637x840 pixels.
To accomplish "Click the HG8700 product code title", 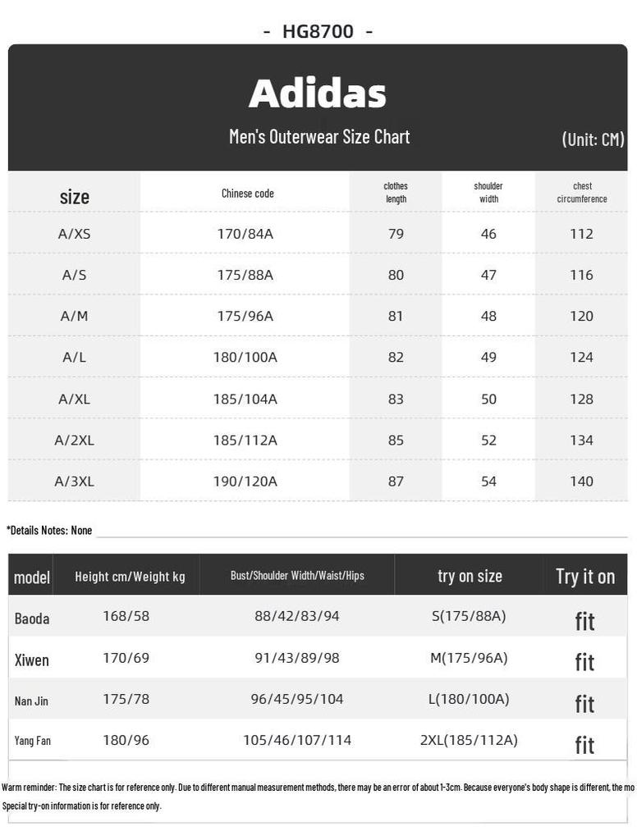I will click(318, 31).
